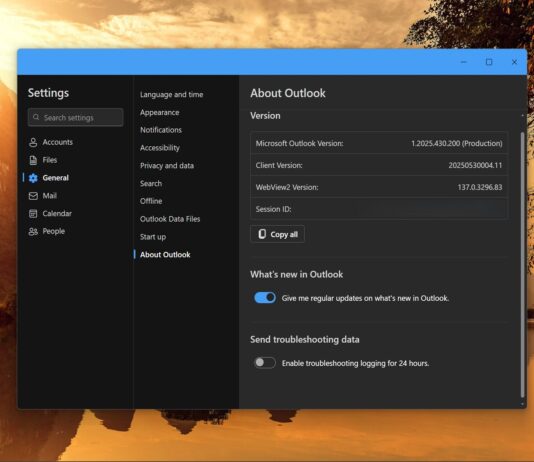Click Client Version value 20250530004.11

point(475,165)
